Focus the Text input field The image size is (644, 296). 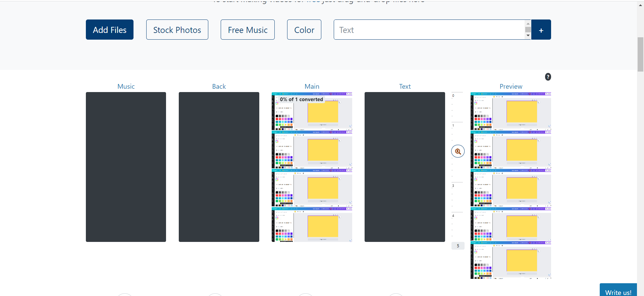429,30
